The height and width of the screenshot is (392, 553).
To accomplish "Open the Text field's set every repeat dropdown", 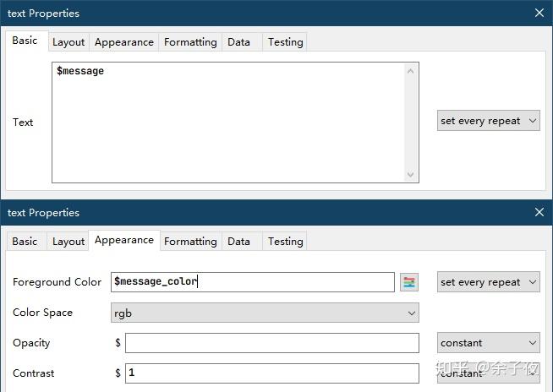I will coord(488,121).
